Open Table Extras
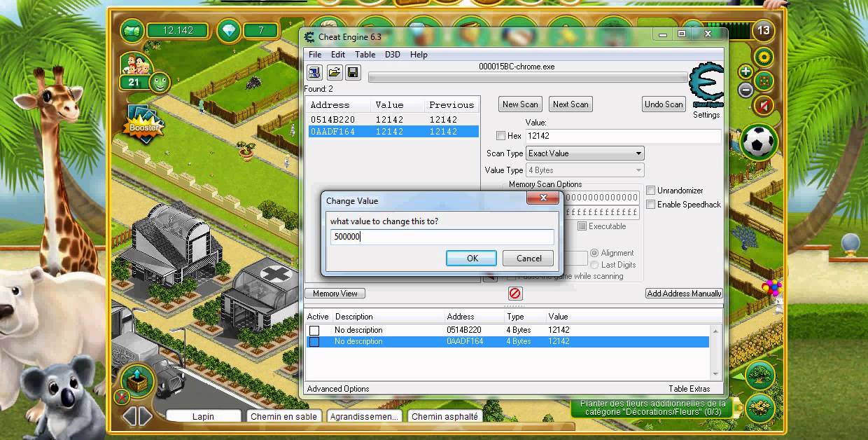 pyautogui.click(x=689, y=389)
